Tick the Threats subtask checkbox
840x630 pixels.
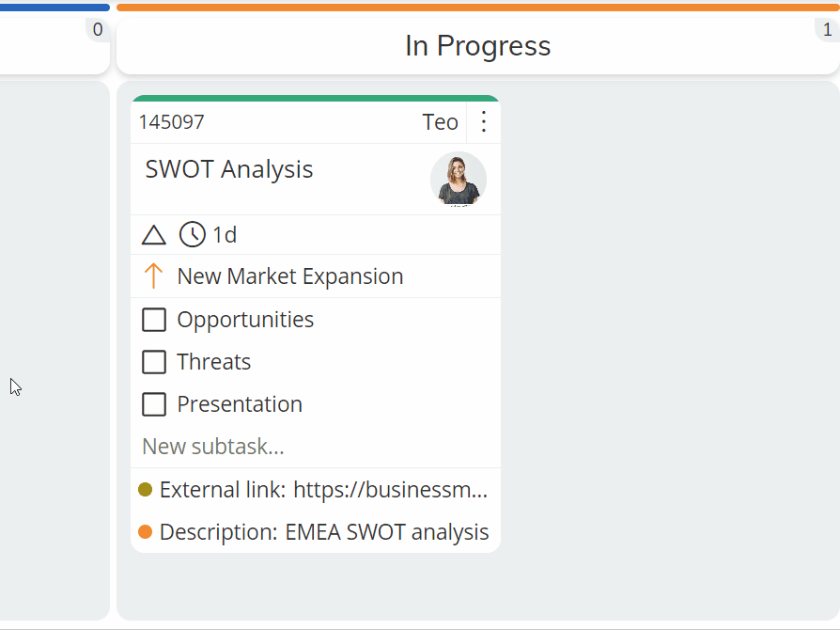pos(154,362)
